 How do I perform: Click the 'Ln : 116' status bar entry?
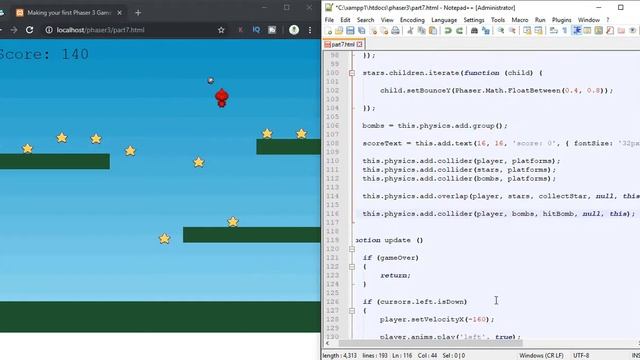(402, 356)
